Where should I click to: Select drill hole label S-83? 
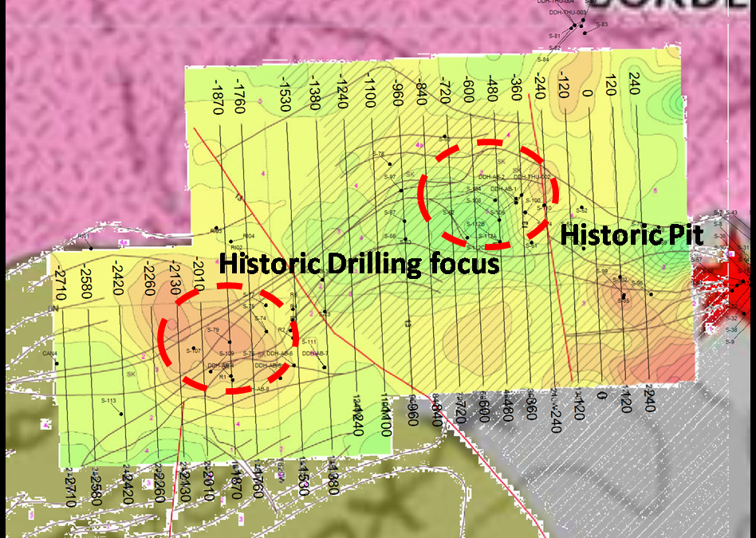602,25
